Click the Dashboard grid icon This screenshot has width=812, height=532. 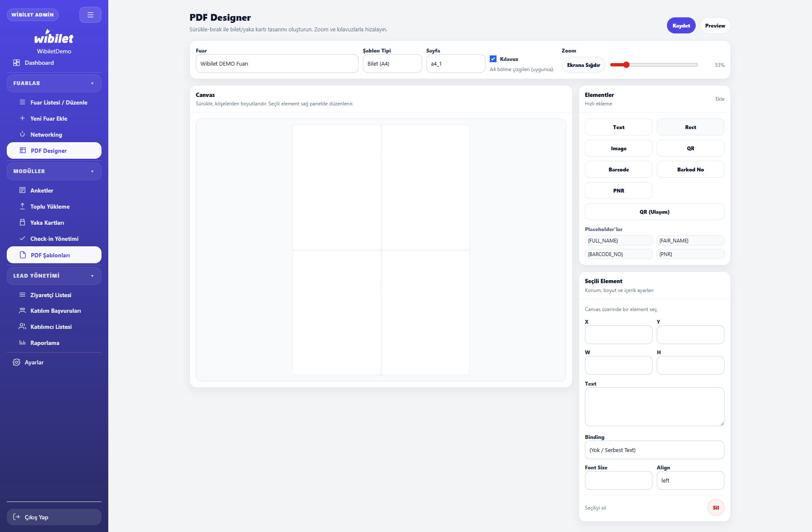[x=16, y=63]
